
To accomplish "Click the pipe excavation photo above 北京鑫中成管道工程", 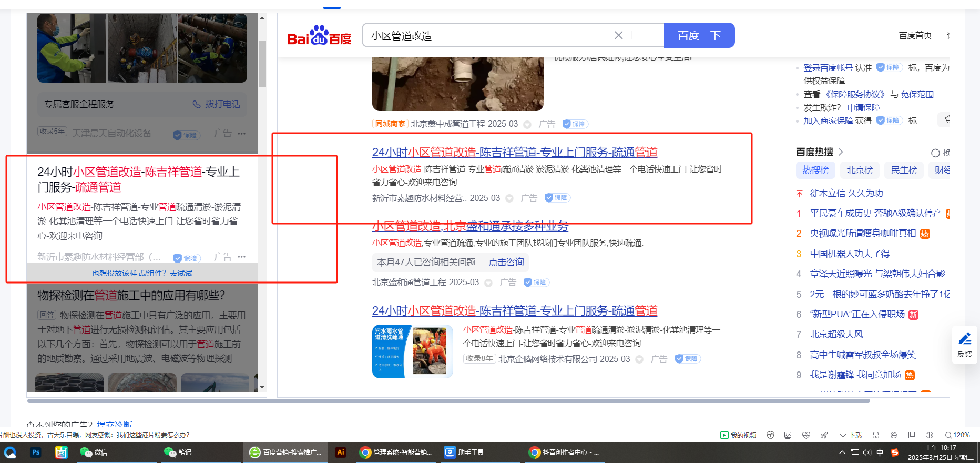I will tap(457, 84).
